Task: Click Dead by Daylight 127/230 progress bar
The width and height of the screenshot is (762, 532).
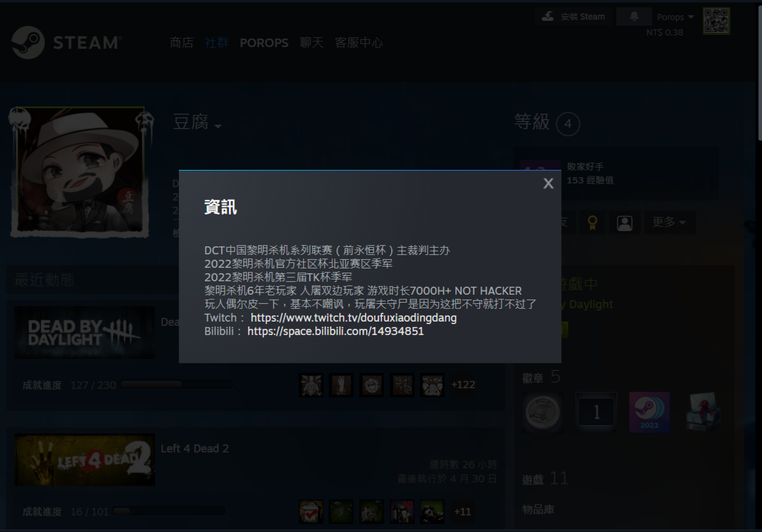Action: click(x=176, y=385)
